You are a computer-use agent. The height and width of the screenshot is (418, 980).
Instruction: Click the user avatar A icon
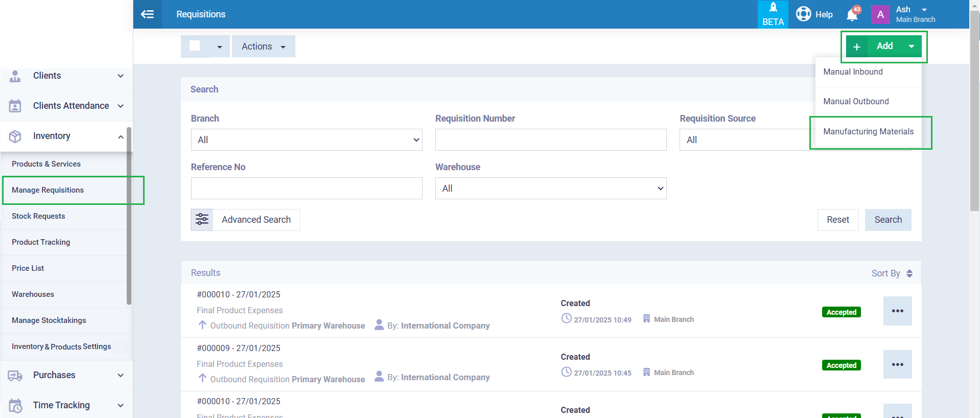880,15
